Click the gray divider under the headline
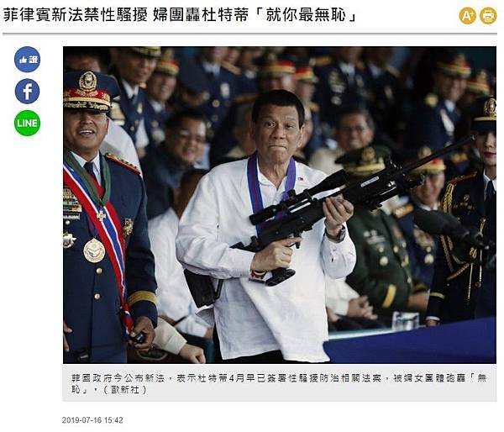504x432 pixels. (x=249, y=33)
